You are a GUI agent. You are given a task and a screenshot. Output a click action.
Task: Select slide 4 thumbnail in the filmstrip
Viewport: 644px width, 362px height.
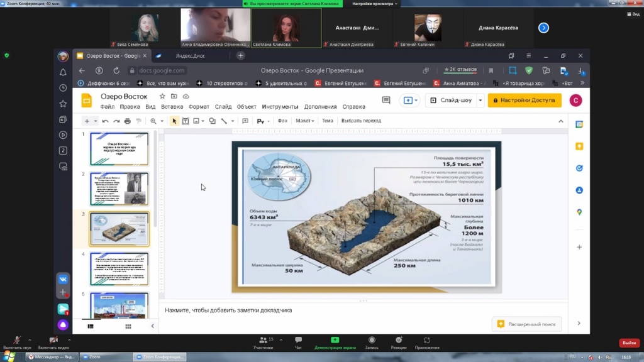[x=119, y=269]
